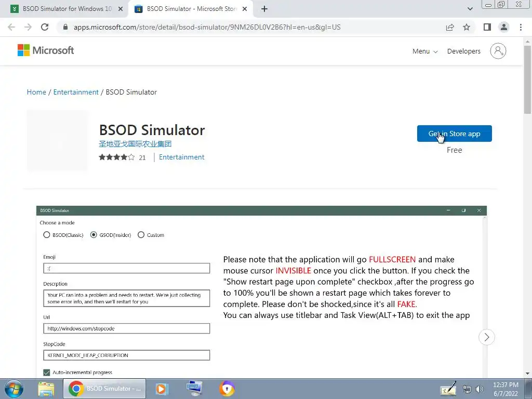Click the StopCode input field

click(x=127, y=355)
